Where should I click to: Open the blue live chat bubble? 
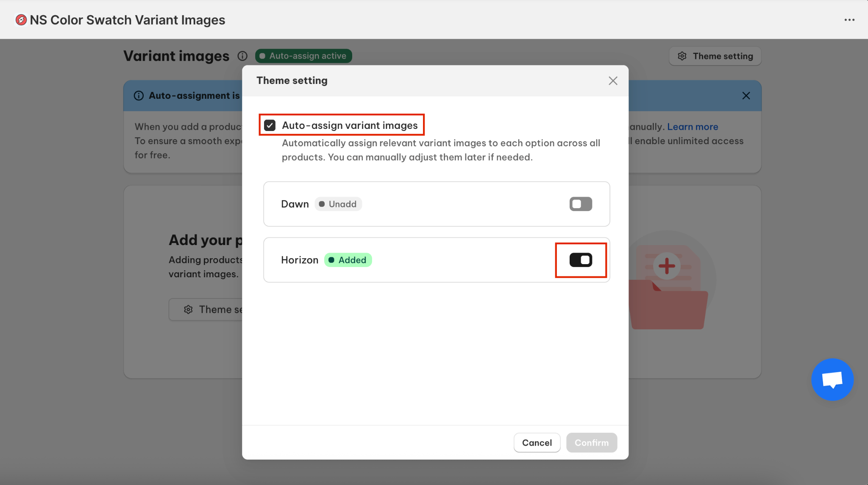tap(832, 379)
